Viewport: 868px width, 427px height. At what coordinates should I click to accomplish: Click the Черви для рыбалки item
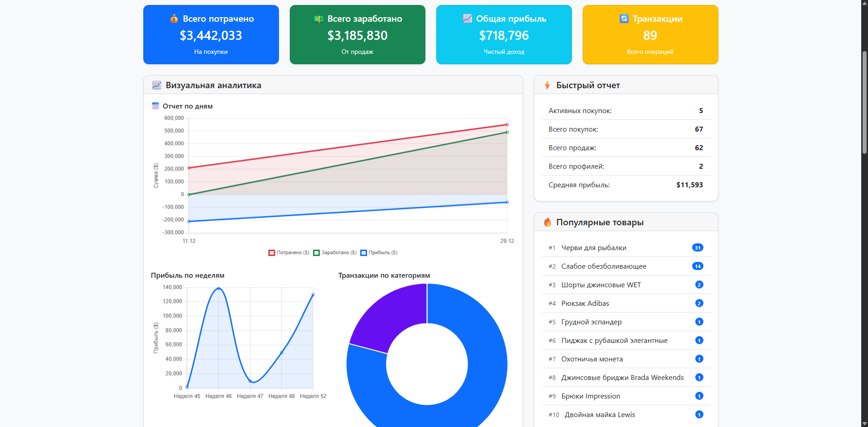pos(626,248)
